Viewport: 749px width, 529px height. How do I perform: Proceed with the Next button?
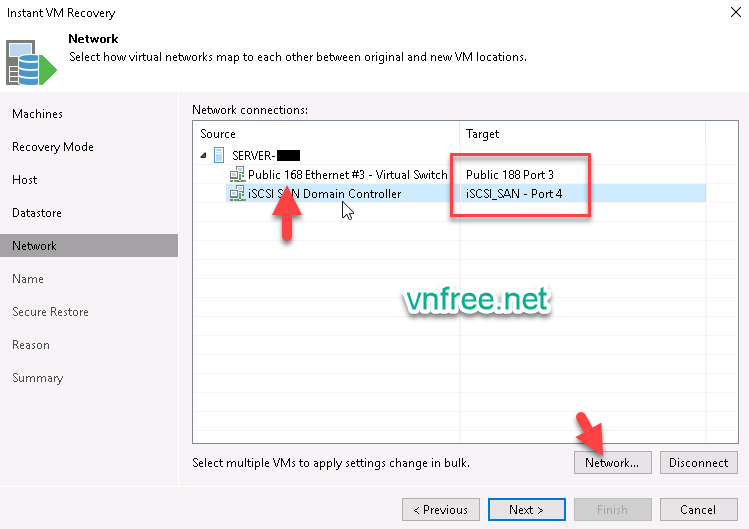526,509
